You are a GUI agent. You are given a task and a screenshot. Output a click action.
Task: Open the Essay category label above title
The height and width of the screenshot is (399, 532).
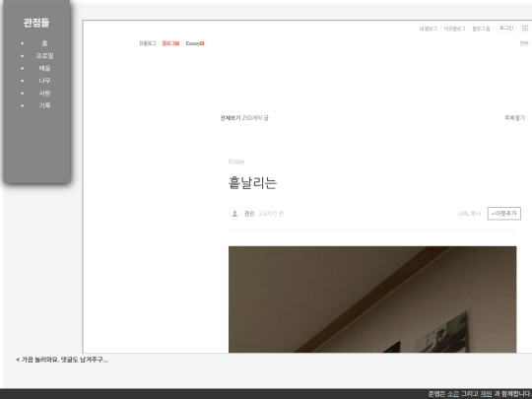[x=236, y=162]
